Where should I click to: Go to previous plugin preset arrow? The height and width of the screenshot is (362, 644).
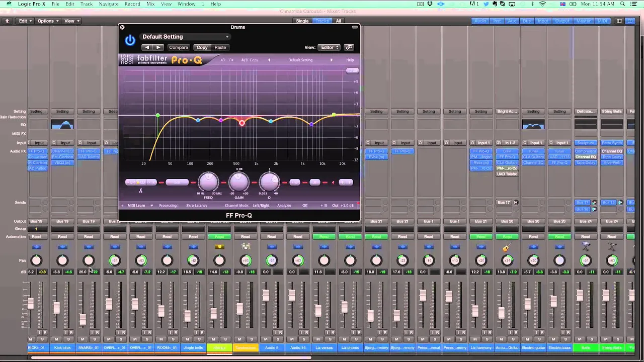coord(146,47)
